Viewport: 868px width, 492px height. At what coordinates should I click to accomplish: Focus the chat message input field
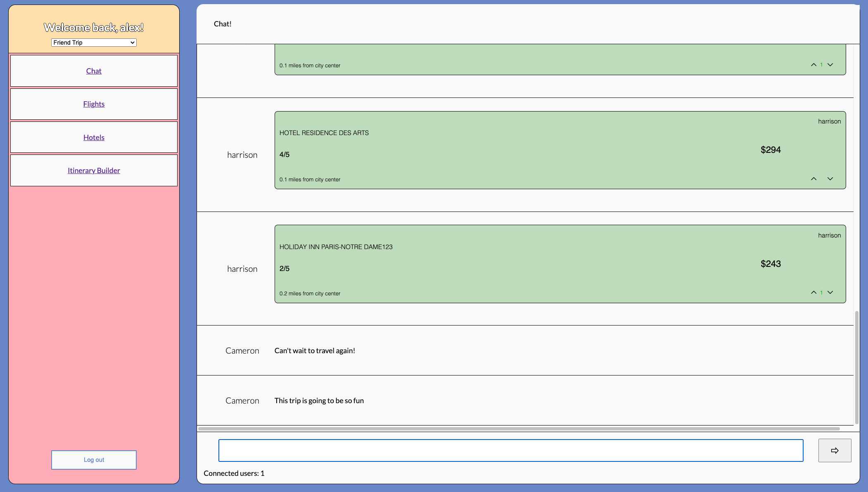510,450
